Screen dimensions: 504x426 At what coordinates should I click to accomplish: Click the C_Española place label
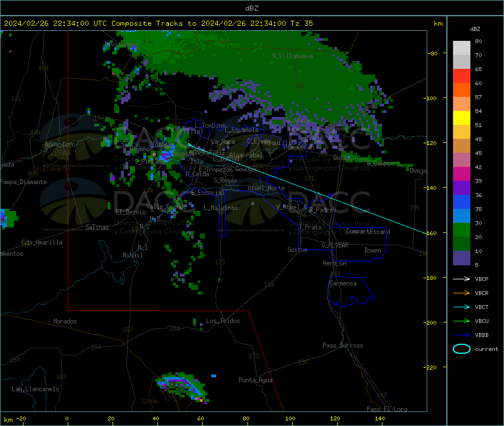point(241,130)
